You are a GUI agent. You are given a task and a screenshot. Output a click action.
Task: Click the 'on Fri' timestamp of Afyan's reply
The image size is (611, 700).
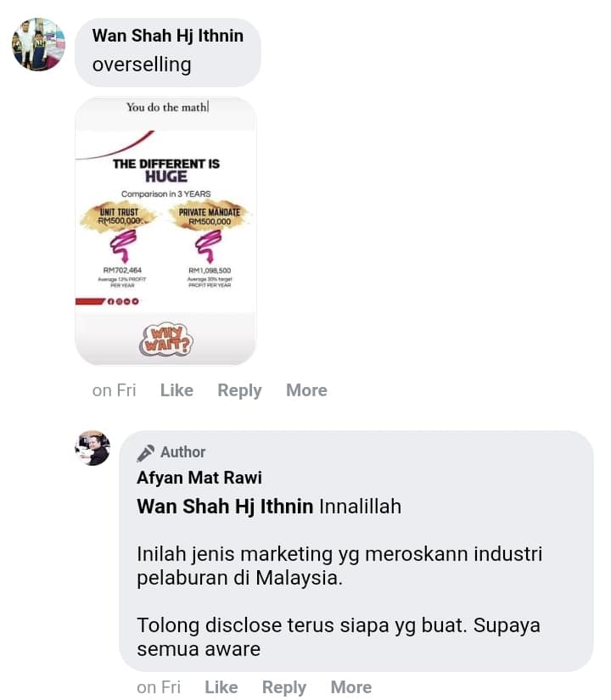coord(159,687)
